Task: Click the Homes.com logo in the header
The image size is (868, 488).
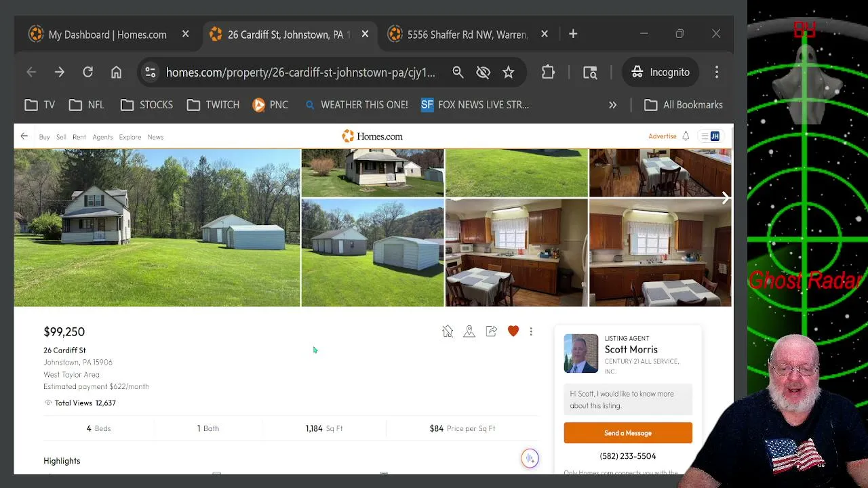Action: [372, 136]
